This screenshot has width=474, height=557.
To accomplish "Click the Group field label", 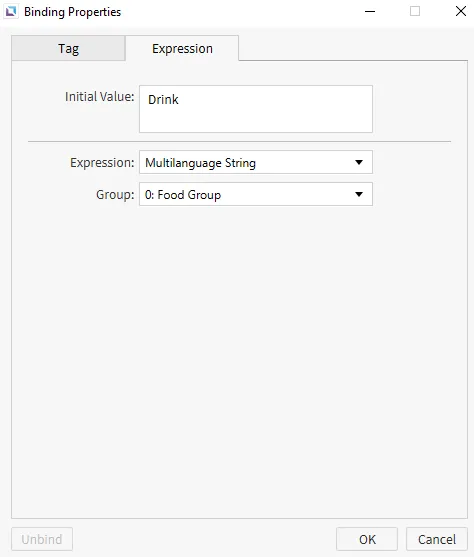I will tap(115, 195).
